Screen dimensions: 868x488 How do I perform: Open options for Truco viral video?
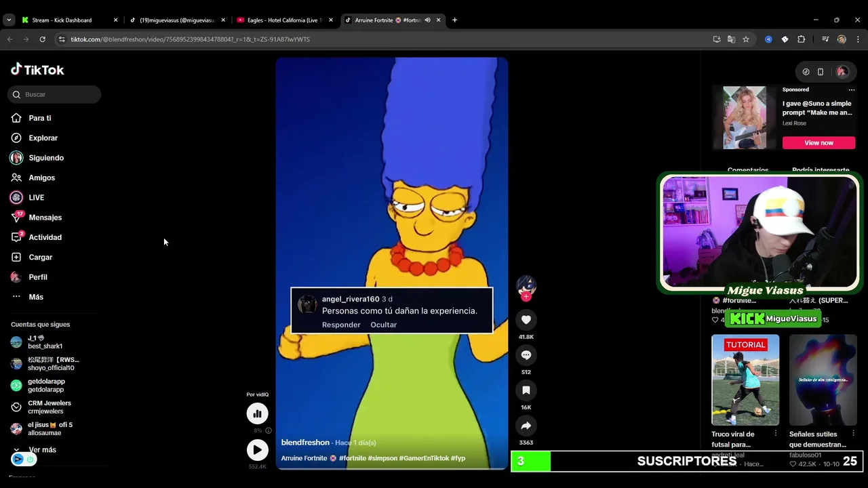(x=776, y=433)
